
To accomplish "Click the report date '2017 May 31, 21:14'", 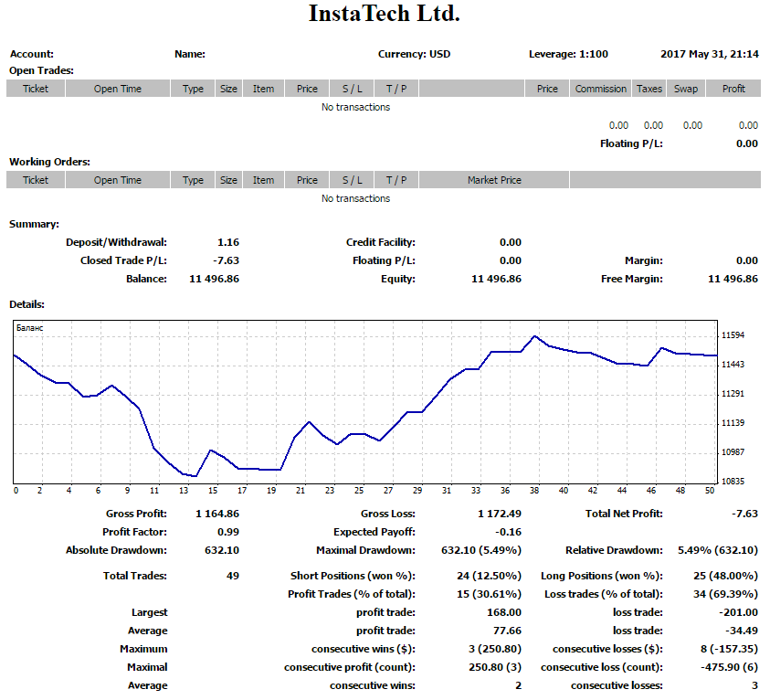I will tap(710, 54).
